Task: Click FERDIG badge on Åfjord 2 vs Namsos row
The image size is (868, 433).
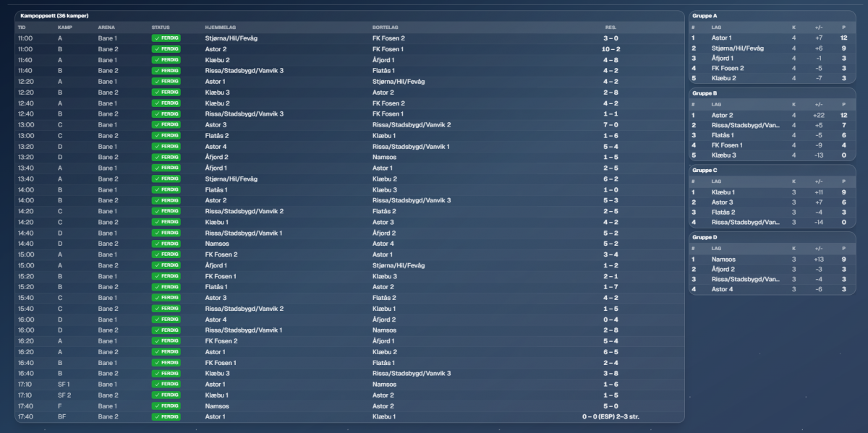Action: coord(166,157)
